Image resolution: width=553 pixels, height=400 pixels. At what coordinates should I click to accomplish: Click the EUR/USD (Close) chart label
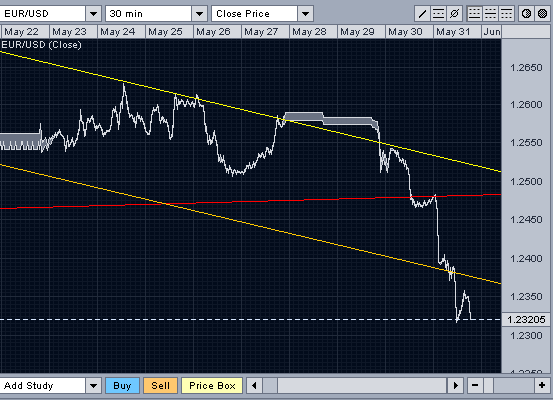pos(41,45)
